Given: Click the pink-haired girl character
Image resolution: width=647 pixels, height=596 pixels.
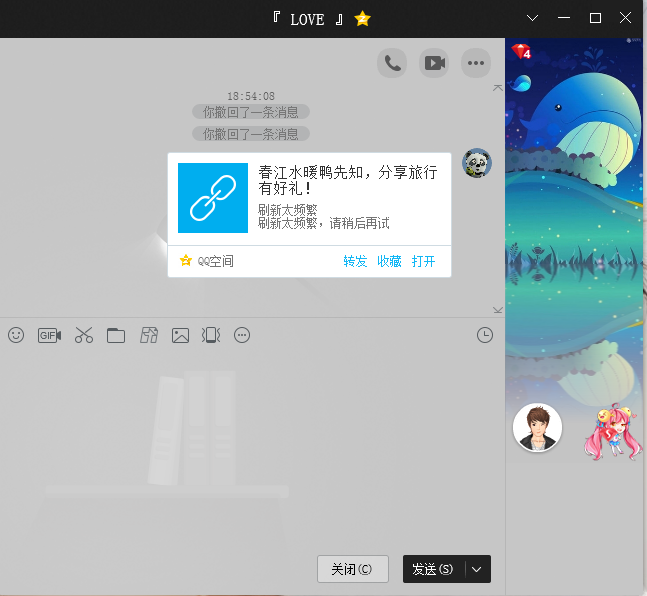Looking at the screenshot, I should coord(613,433).
